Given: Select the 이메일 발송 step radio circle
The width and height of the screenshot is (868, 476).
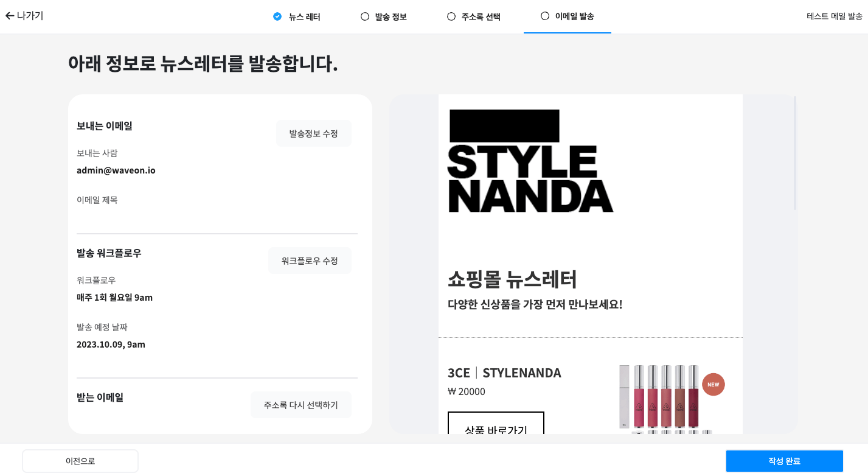Looking at the screenshot, I should point(544,16).
